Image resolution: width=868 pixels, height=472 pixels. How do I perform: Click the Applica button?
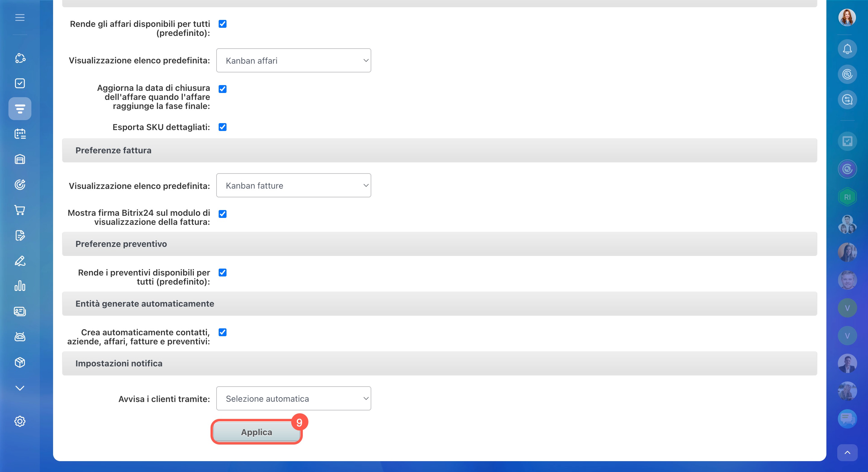[x=256, y=432]
